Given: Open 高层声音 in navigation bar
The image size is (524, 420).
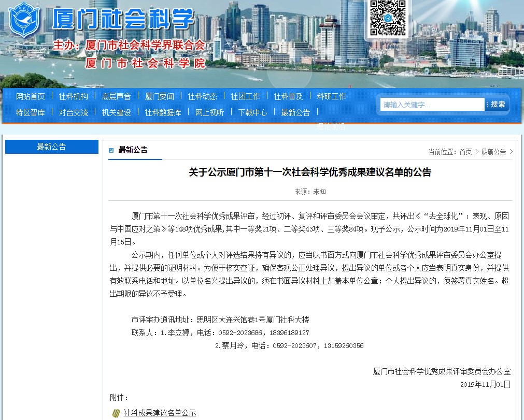Looking at the screenshot, I should pos(117,96).
